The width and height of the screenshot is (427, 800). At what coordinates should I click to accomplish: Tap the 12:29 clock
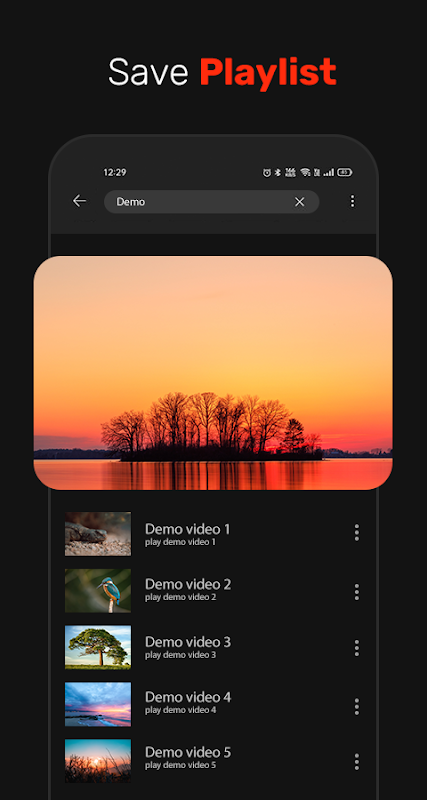point(115,172)
